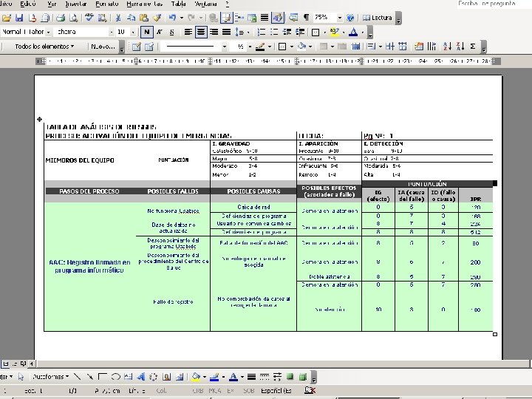Sort table descending with the Z-A icon
Image resolution: width=532 pixels, height=399 pixels.
pos(460,47)
